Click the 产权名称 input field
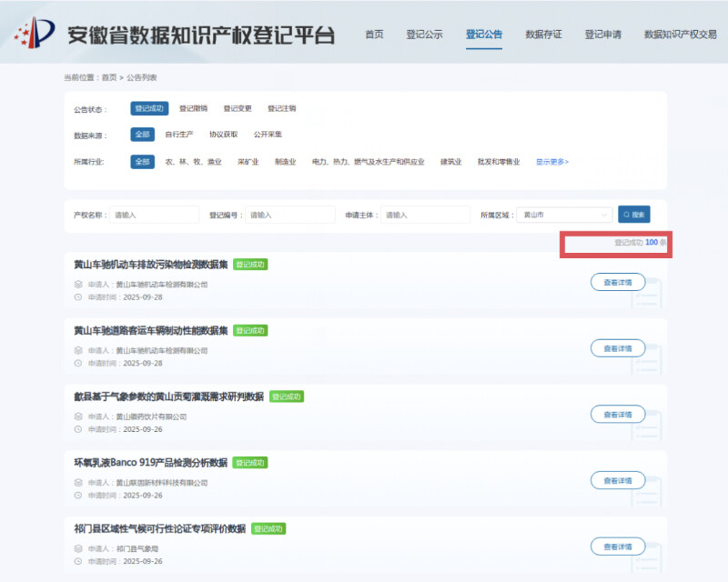The width and height of the screenshot is (728, 582). point(153,216)
